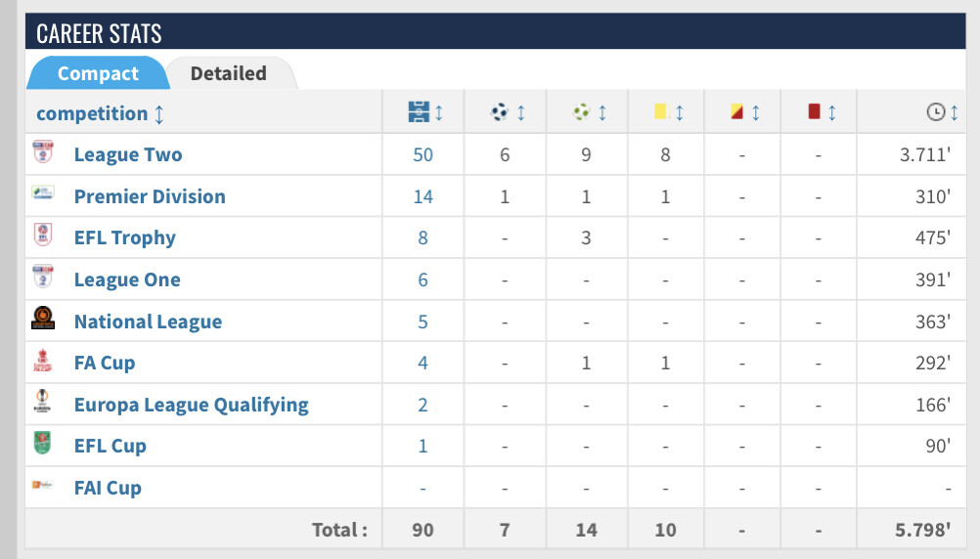The height and width of the screenshot is (559, 980).
Task: Click the FA Cup red logo
Action: pyautogui.click(x=42, y=361)
